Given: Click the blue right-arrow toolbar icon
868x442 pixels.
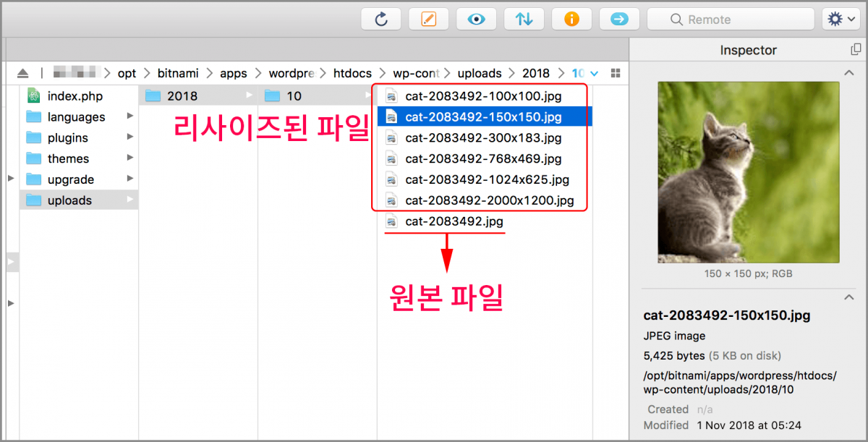Looking at the screenshot, I should 619,19.
